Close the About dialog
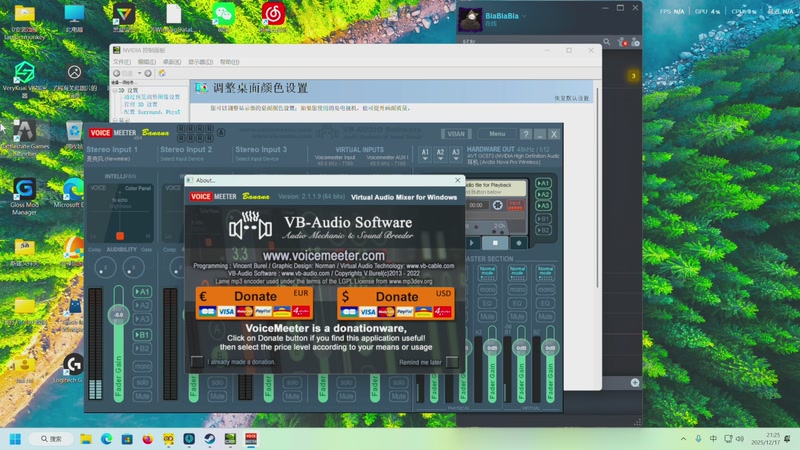 coord(458,180)
